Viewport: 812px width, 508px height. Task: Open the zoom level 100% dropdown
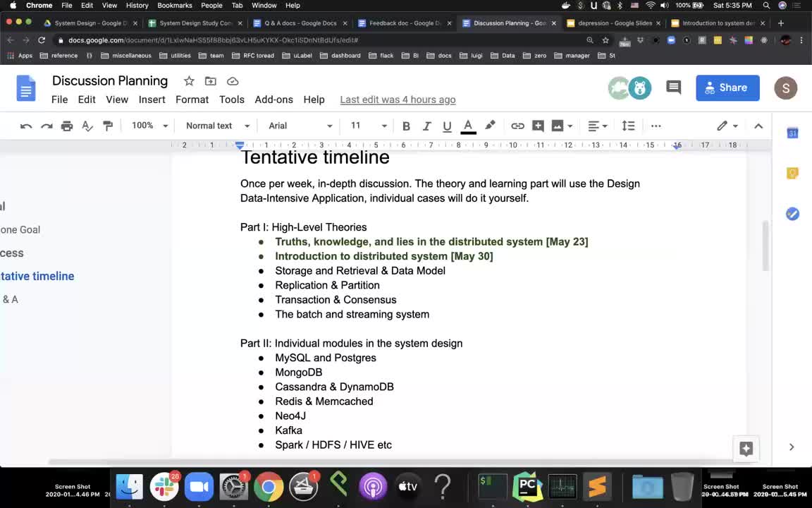(149, 126)
